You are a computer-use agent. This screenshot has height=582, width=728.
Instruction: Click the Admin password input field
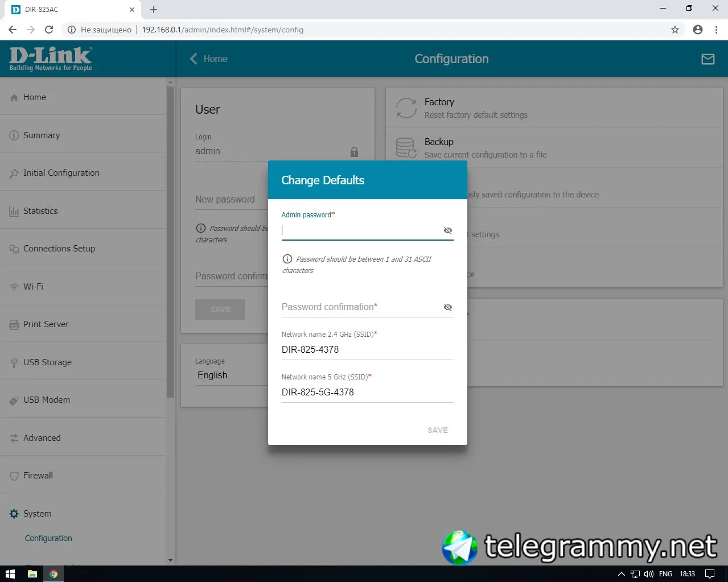click(x=361, y=230)
